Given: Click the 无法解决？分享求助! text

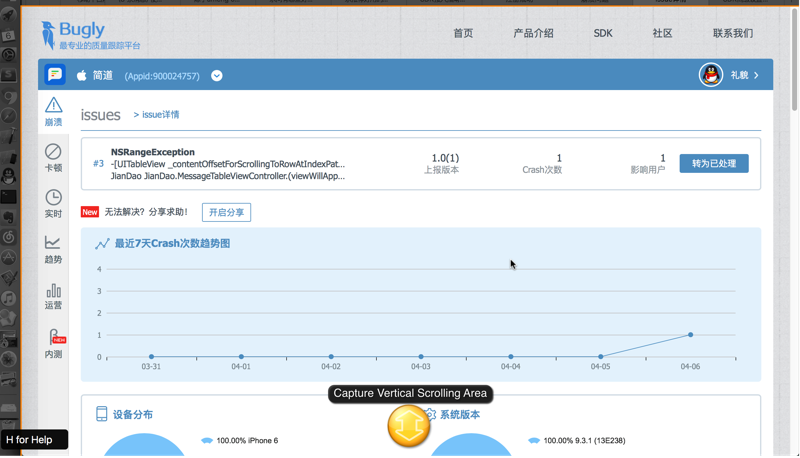Looking at the screenshot, I should (x=146, y=212).
